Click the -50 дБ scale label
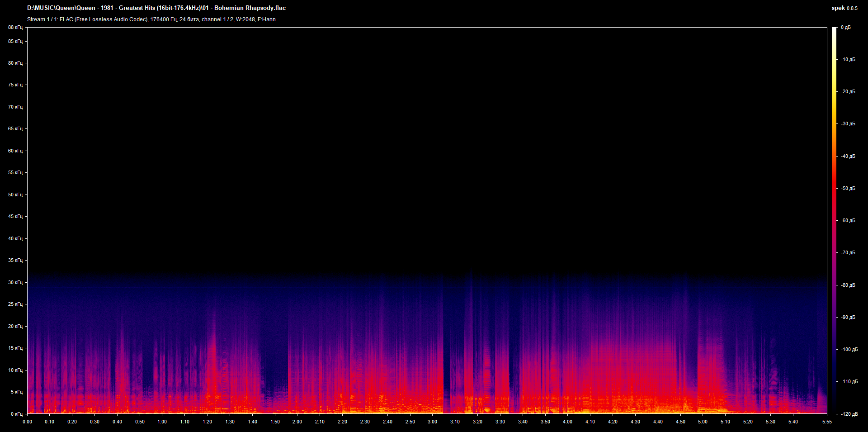Screen dimensions: 868x432 point(848,189)
